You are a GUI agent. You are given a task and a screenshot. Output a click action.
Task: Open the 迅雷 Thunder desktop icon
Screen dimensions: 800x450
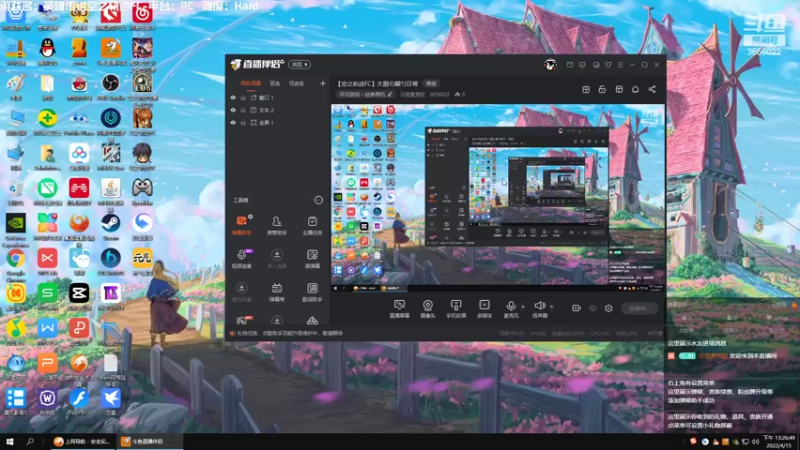point(110,402)
